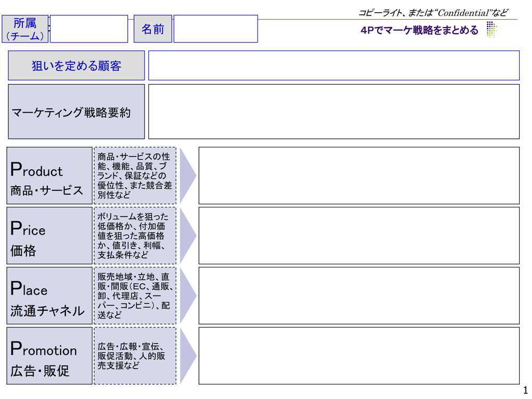The height and width of the screenshot is (399, 532).
Task: Click the empty box next to 名前
Action: click(215, 29)
